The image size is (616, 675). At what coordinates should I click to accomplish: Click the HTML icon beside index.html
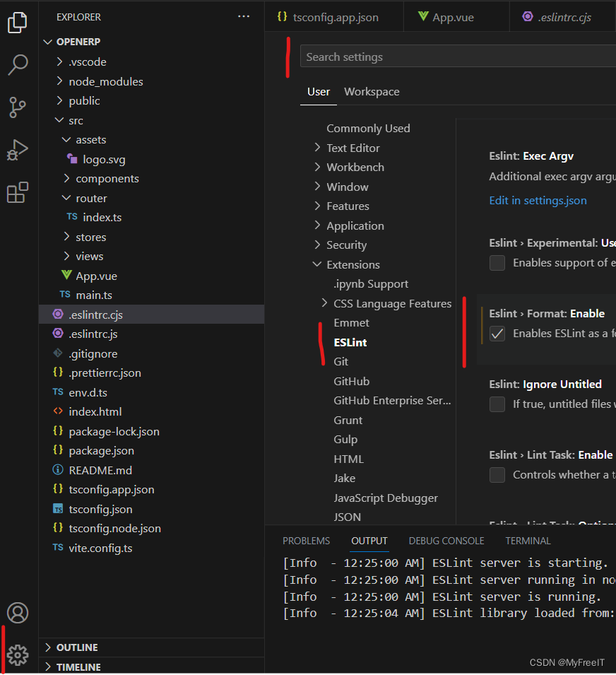pos(58,411)
